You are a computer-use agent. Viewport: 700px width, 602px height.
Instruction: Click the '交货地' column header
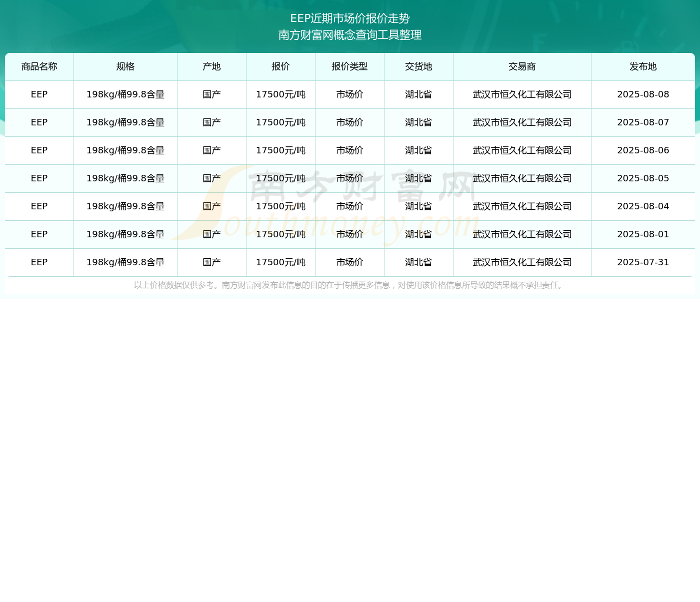pos(419,66)
